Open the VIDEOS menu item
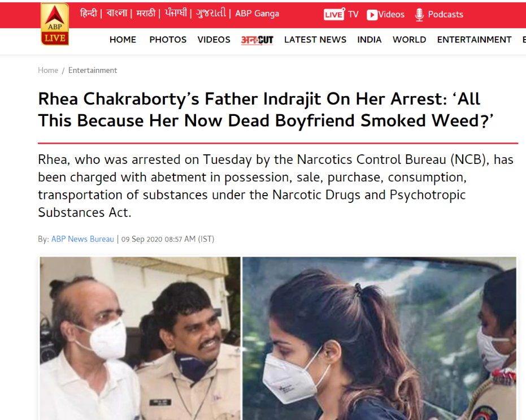This screenshot has height=420, width=526. [214, 40]
